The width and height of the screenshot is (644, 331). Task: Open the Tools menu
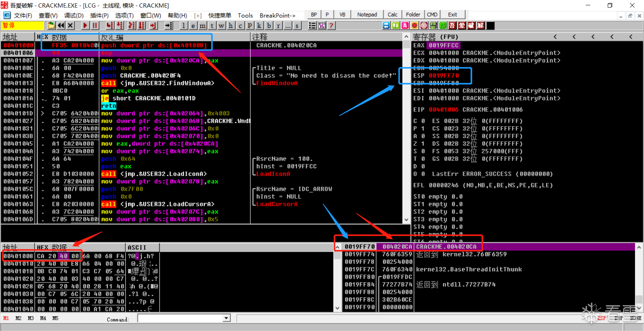[245, 15]
